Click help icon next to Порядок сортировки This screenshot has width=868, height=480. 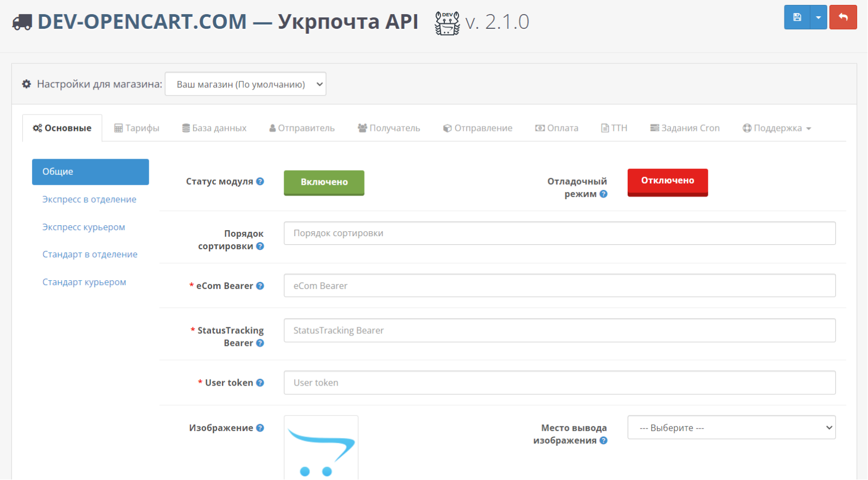click(x=260, y=246)
